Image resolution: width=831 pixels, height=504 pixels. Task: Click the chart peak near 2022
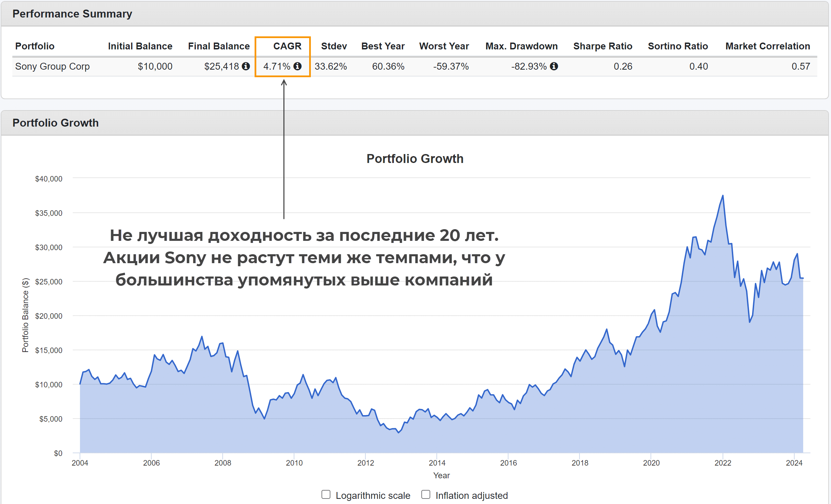pyautogui.click(x=723, y=196)
